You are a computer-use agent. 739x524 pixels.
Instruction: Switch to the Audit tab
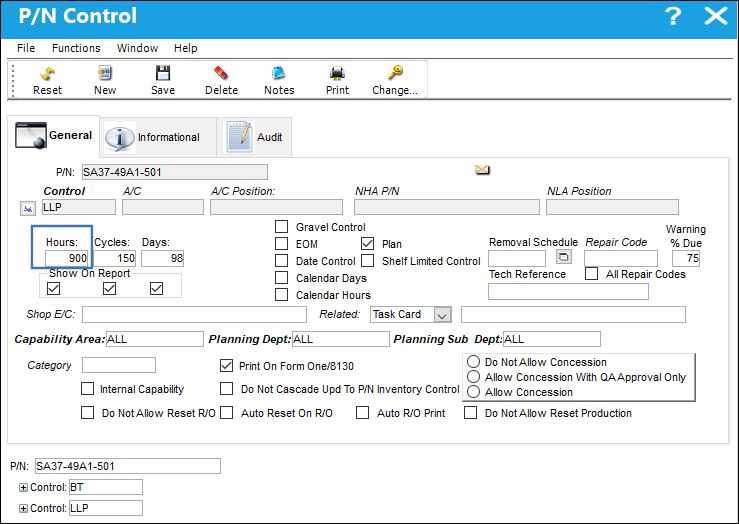pyautogui.click(x=255, y=137)
